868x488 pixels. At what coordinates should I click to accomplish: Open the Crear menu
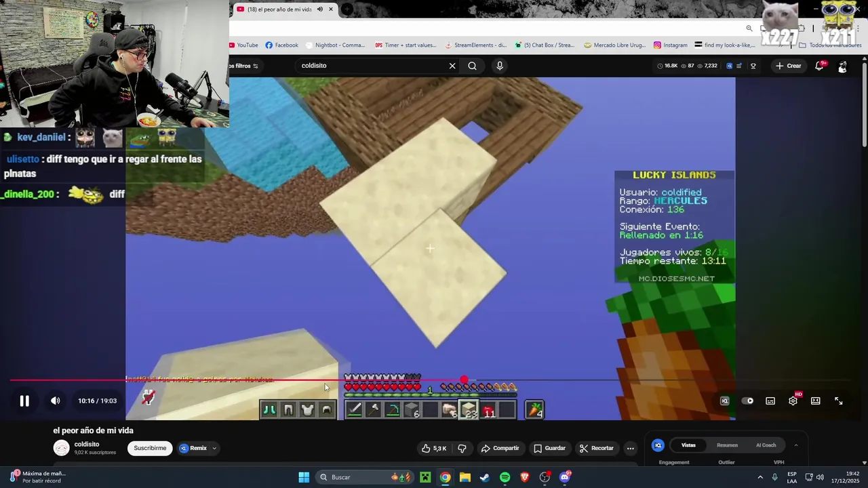[x=788, y=66]
